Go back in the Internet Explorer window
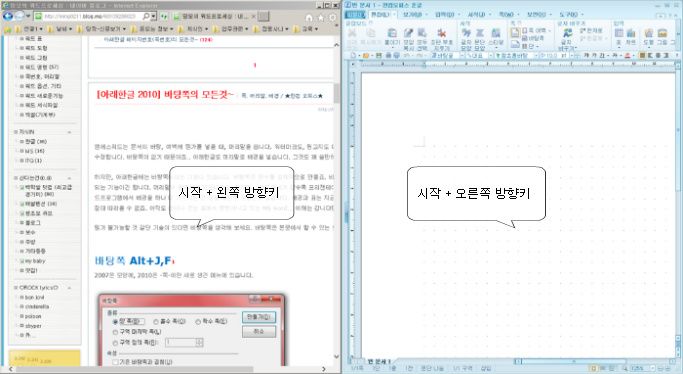Image resolution: width=683 pixels, height=374 pixels. [7, 16]
